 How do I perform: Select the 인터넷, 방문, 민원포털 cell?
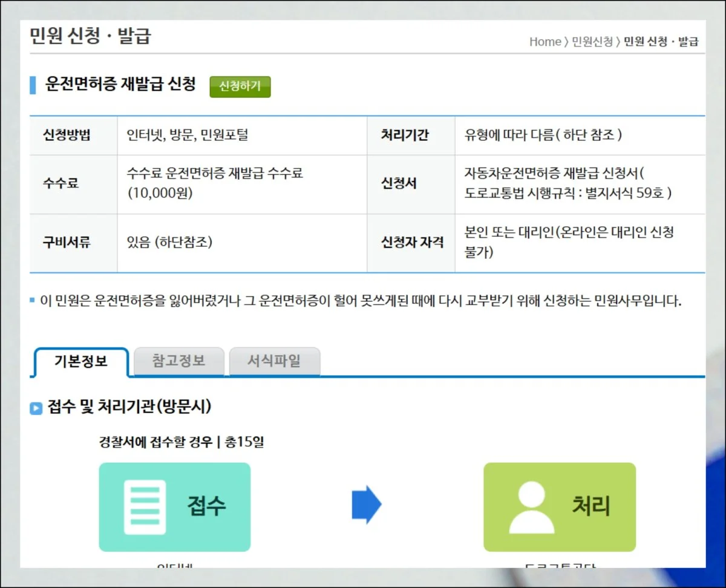(x=188, y=135)
